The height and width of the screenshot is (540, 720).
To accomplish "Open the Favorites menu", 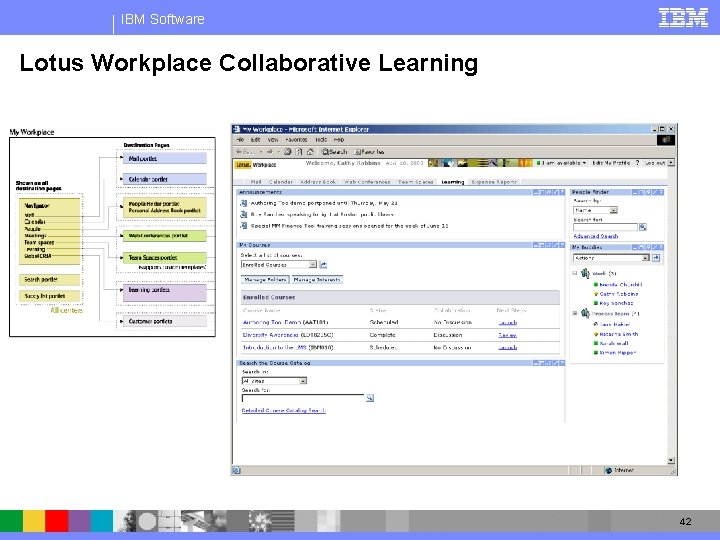I will (x=296, y=140).
